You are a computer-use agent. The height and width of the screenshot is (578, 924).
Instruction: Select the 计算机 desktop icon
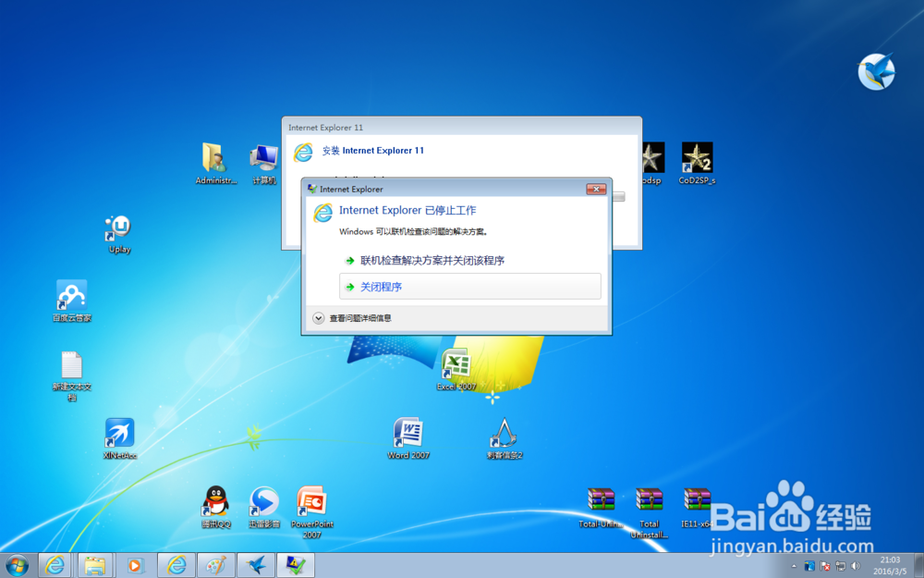pyautogui.click(x=263, y=164)
